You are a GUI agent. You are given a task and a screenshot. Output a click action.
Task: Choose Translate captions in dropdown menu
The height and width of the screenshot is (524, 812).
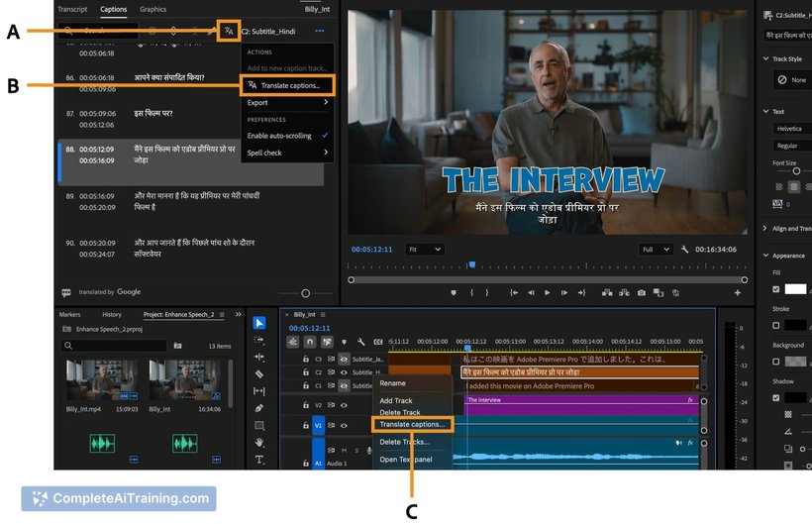coord(287,85)
